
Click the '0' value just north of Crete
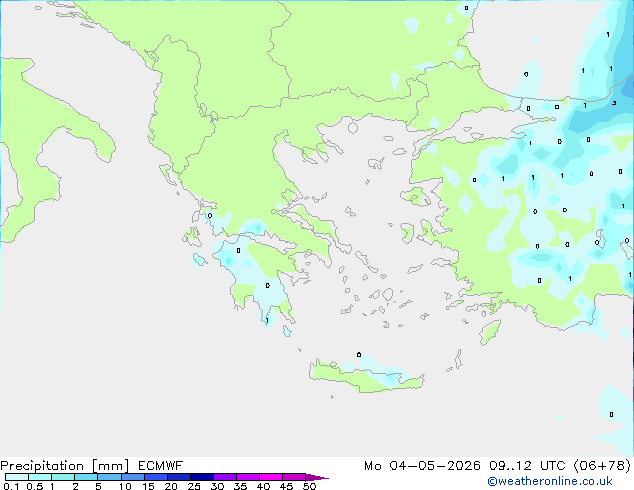359,355
